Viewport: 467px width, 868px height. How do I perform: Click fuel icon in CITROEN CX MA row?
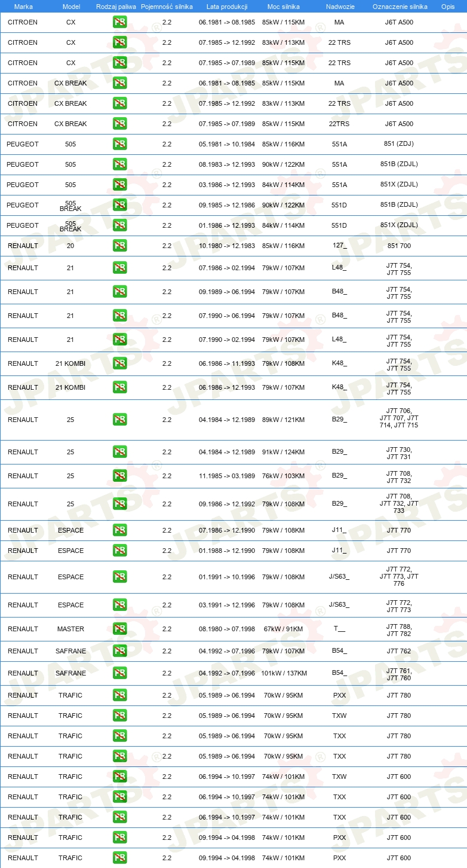119,22
